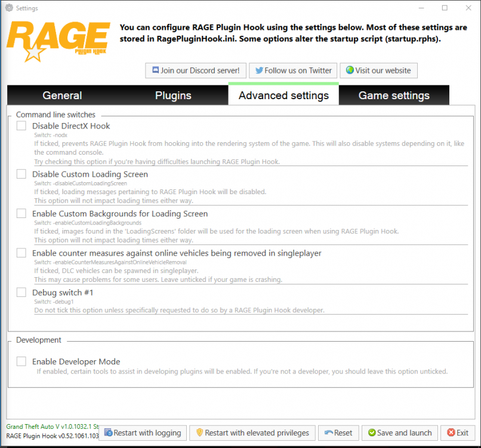Click the red Exit cross icon
481x448 pixels.
(x=451, y=432)
